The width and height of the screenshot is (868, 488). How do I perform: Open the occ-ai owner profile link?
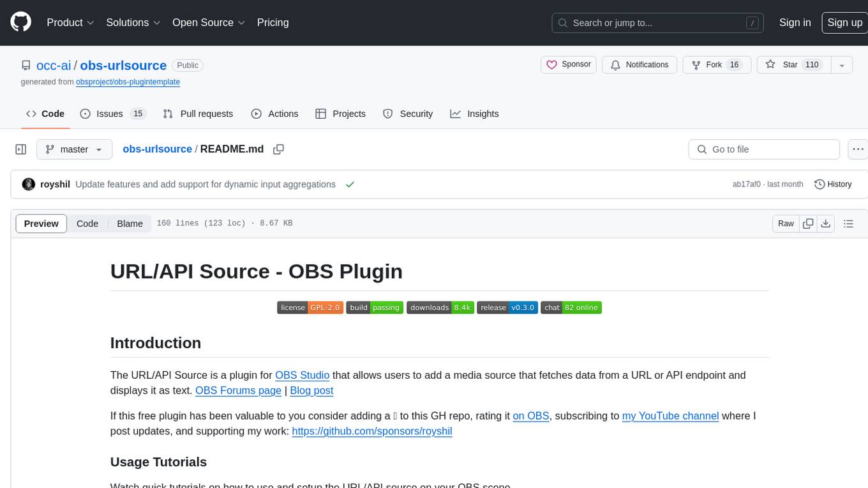click(x=54, y=65)
